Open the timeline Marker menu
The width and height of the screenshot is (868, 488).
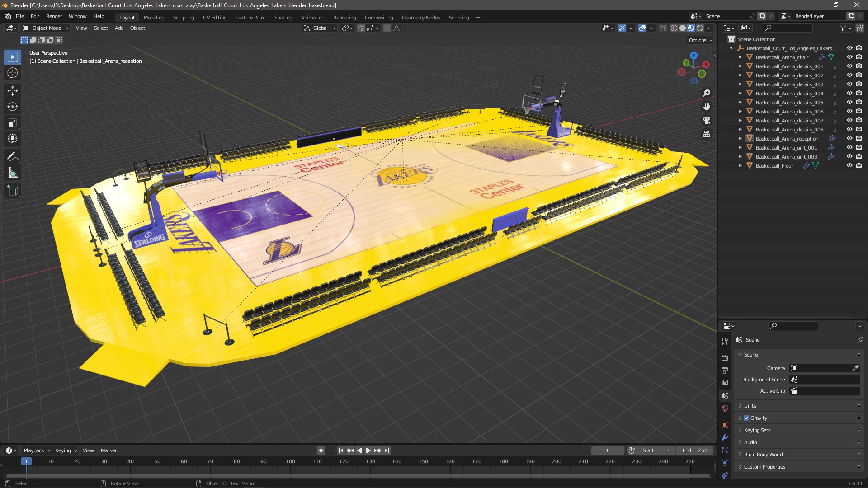pyautogui.click(x=108, y=450)
